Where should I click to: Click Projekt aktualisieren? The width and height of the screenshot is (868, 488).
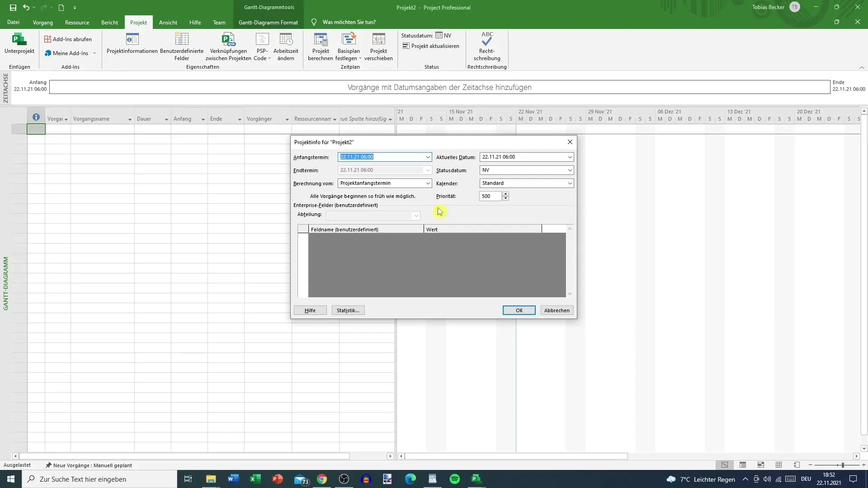(x=431, y=46)
